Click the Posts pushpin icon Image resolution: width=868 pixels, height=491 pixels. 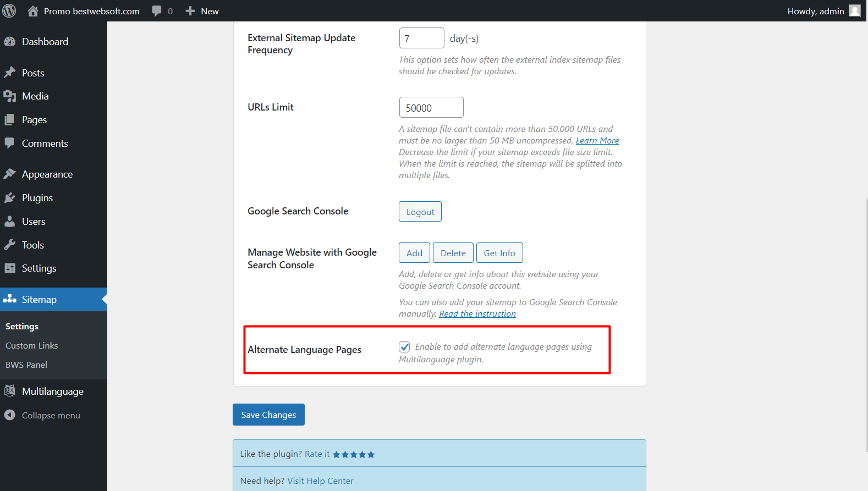[10, 73]
